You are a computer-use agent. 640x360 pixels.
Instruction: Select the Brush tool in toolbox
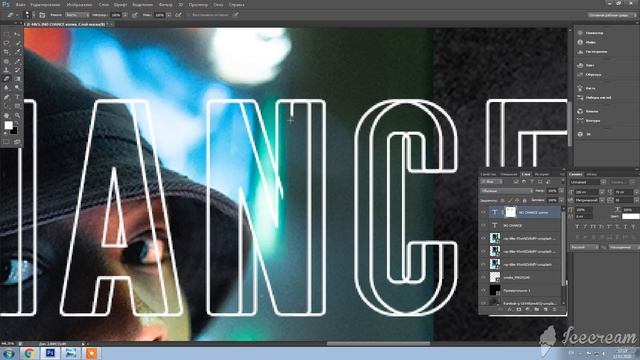point(17,61)
